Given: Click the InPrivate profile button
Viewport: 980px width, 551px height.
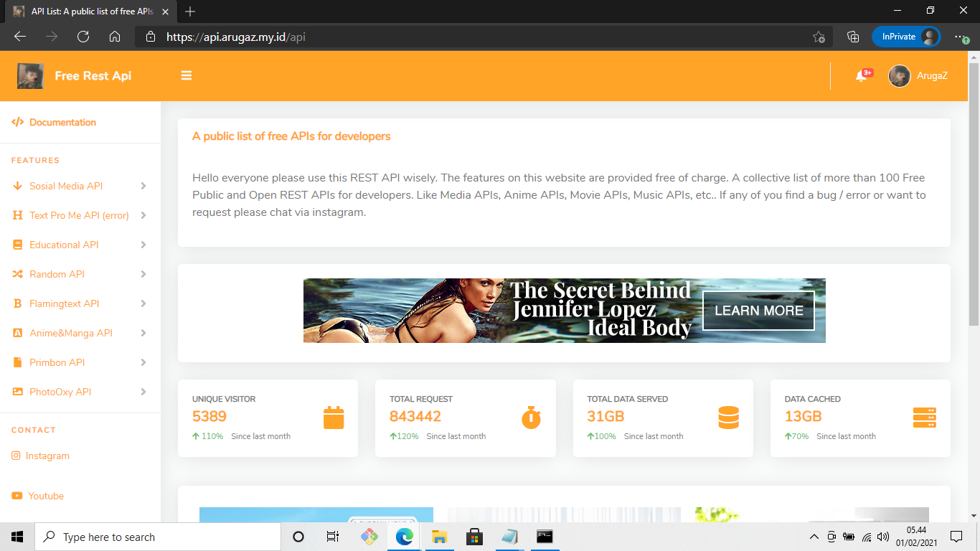Looking at the screenshot, I should point(906,37).
